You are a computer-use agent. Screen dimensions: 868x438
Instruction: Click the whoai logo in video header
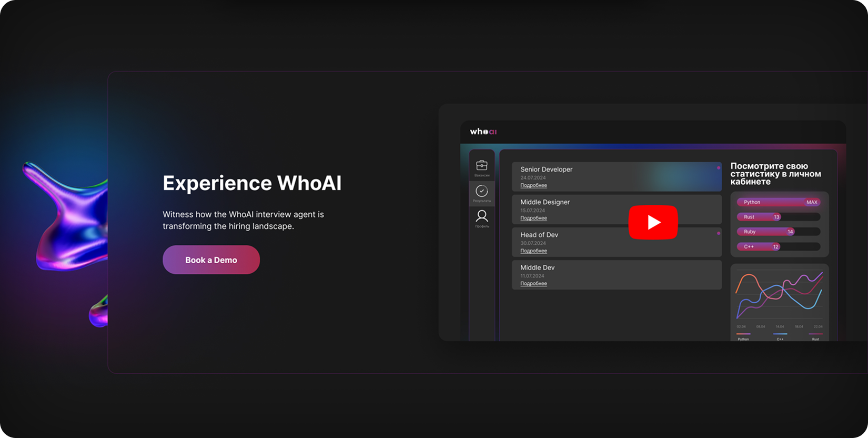483,132
